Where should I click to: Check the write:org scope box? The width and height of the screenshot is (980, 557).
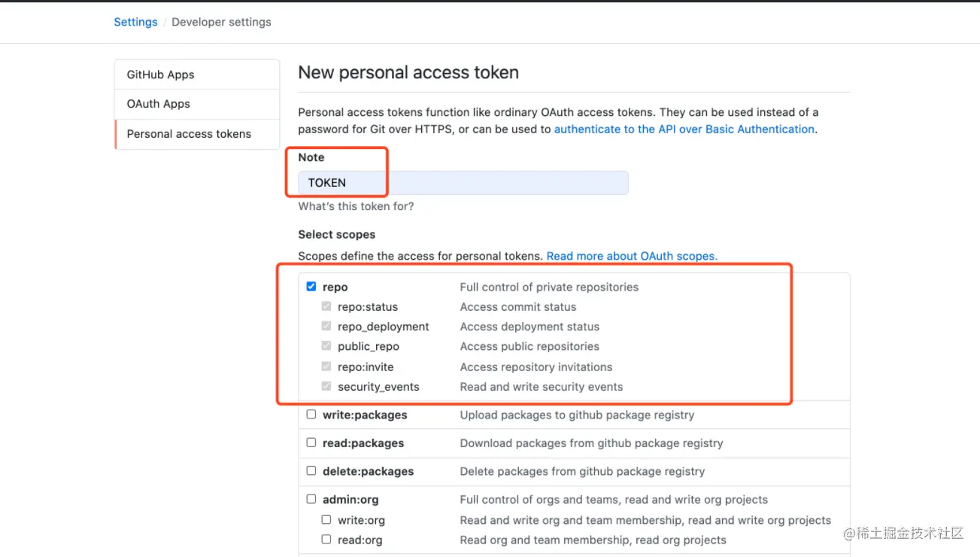(x=326, y=519)
